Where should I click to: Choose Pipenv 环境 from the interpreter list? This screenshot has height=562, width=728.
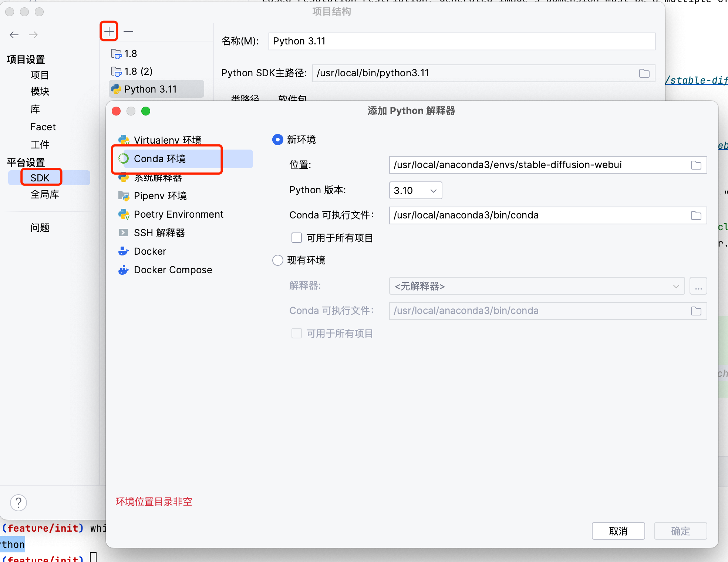pos(160,196)
